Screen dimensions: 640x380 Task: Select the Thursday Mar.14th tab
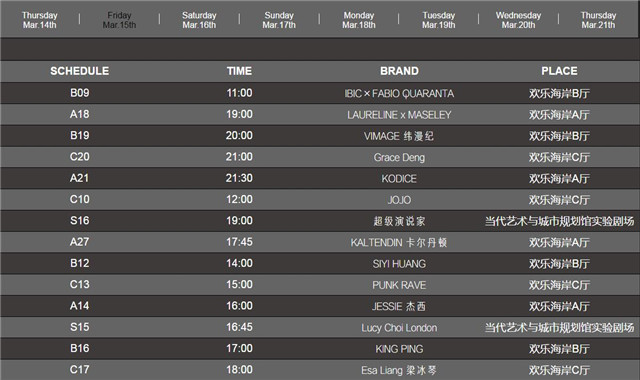tap(40, 20)
